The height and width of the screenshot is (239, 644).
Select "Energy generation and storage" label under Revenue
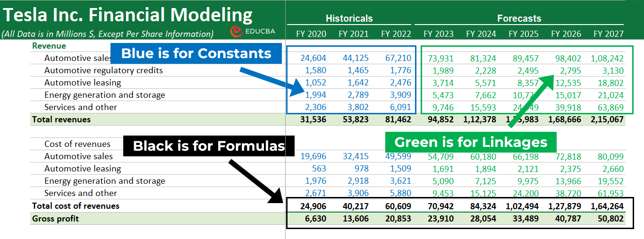pos(105,95)
